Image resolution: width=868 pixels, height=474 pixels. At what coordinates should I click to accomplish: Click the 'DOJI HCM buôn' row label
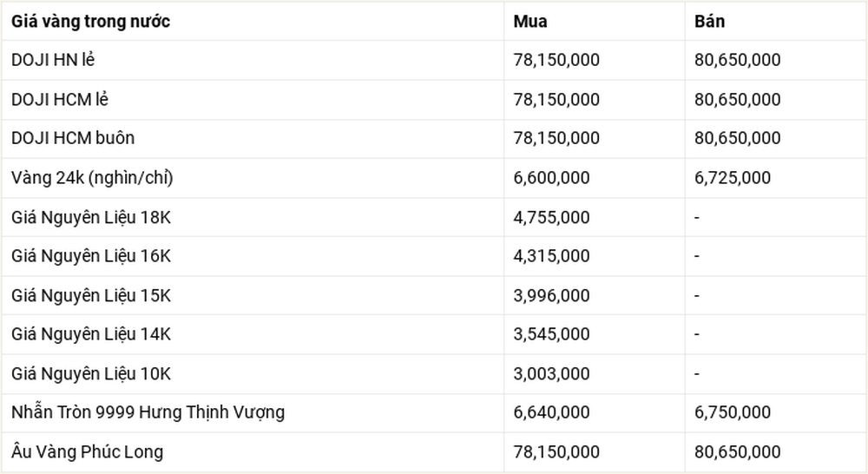pos(73,138)
